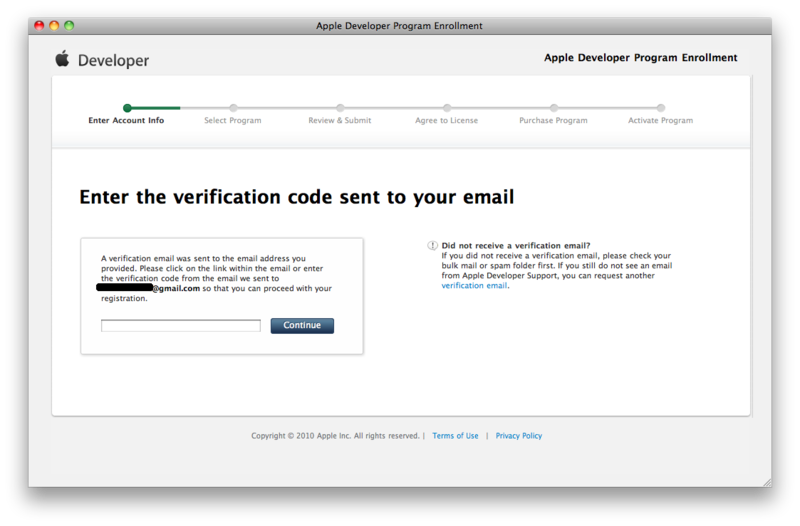Open the Terms of Use link
Viewport: 800px width, 526px height.
[455, 436]
